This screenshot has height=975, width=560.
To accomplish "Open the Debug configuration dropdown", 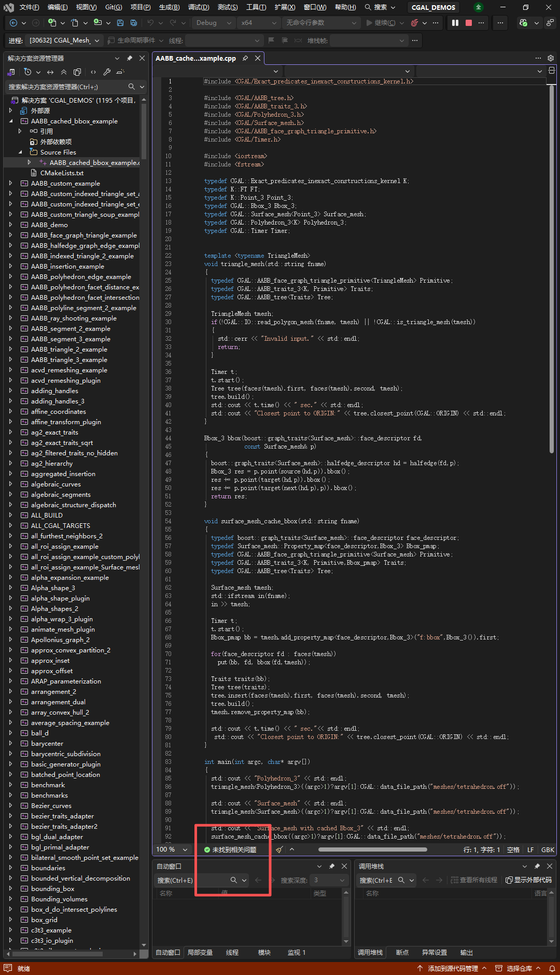I will pos(214,23).
